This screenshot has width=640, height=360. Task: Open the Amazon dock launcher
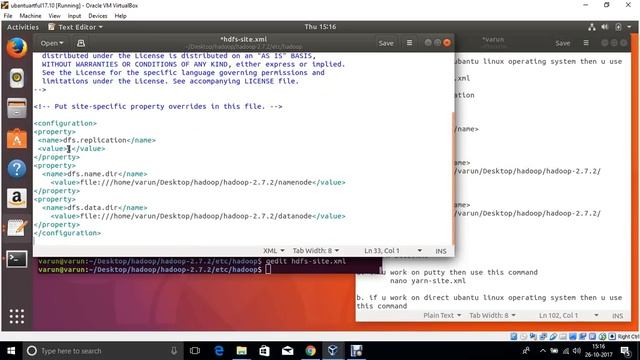click(17, 198)
